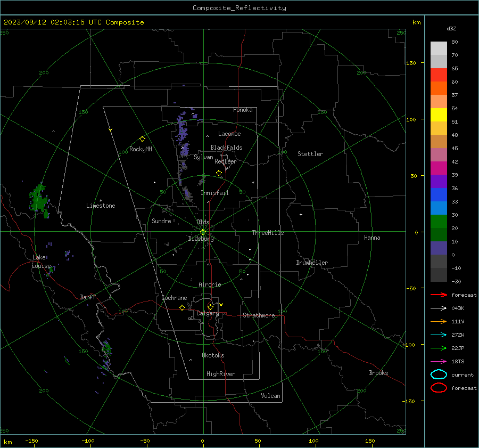Click the Innisfail label
The width and height of the screenshot is (479, 448).
(214, 193)
